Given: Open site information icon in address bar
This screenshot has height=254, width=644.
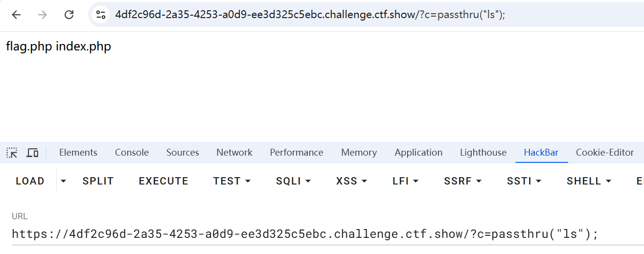Looking at the screenshot, I should [x=101, y=15].
